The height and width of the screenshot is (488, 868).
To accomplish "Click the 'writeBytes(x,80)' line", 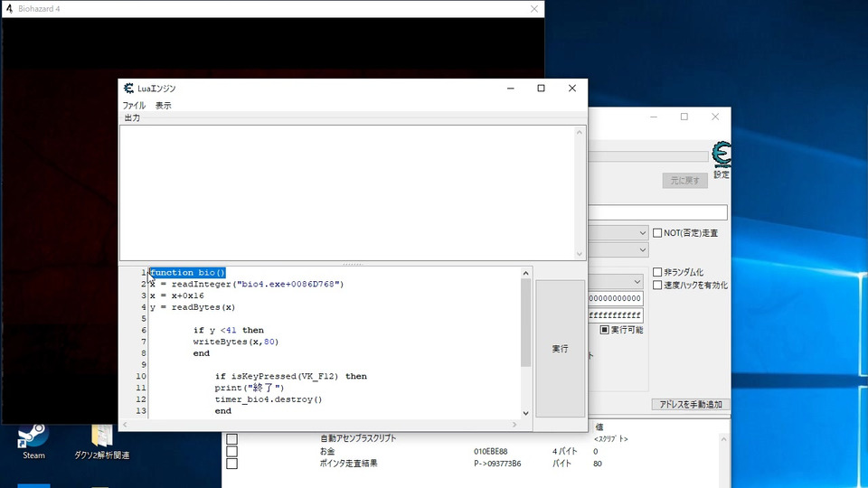I will (236, 342).
